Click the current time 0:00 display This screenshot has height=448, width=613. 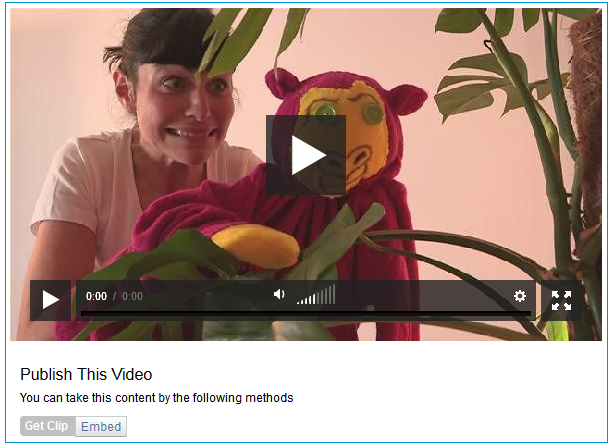coord(96,296)
